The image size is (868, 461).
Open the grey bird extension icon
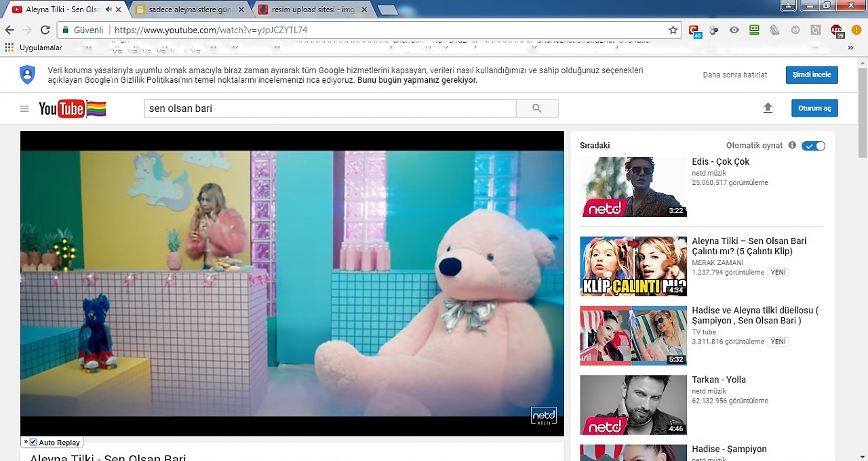(774, 30)
